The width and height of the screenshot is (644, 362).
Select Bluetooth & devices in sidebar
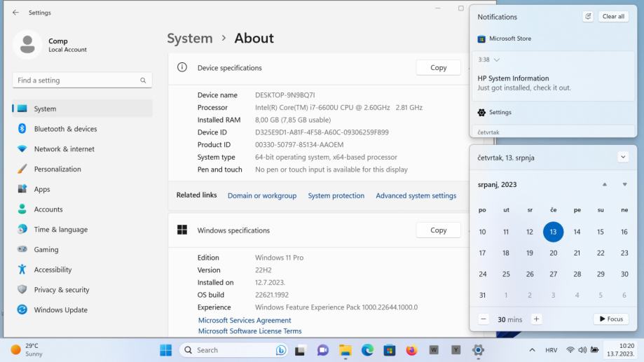pyautogui.click(x=65, y=129)
